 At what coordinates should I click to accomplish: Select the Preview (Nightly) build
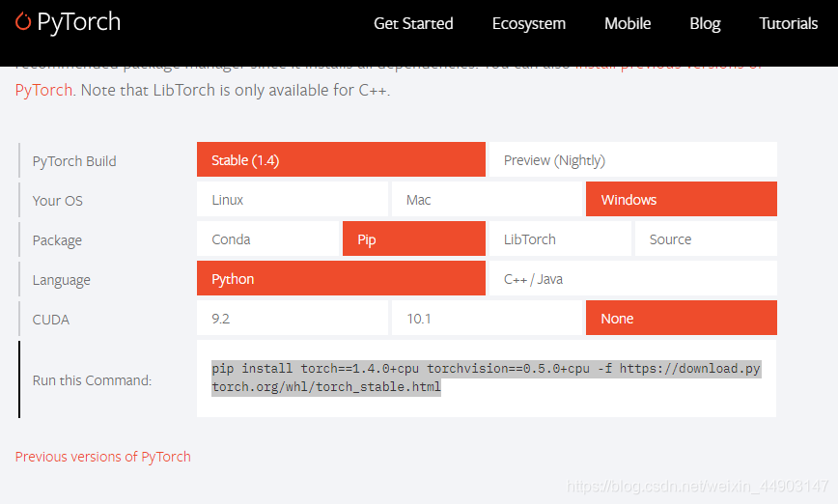tap(632, 159)
